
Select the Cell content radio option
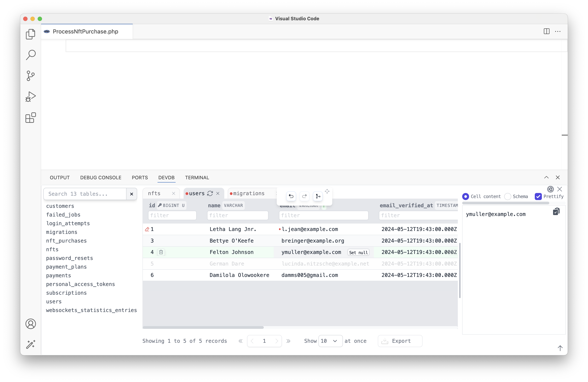click(x=465, y=196)
